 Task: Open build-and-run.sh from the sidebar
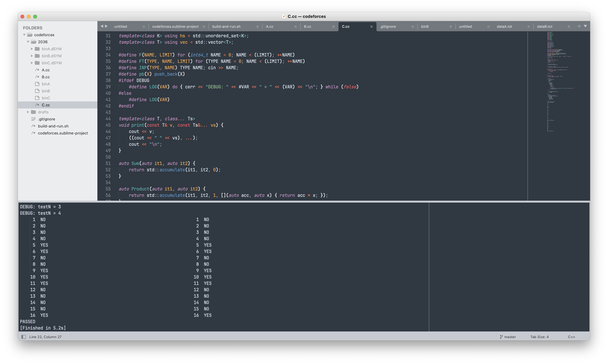pyautogui.click(x=53, y=126)
